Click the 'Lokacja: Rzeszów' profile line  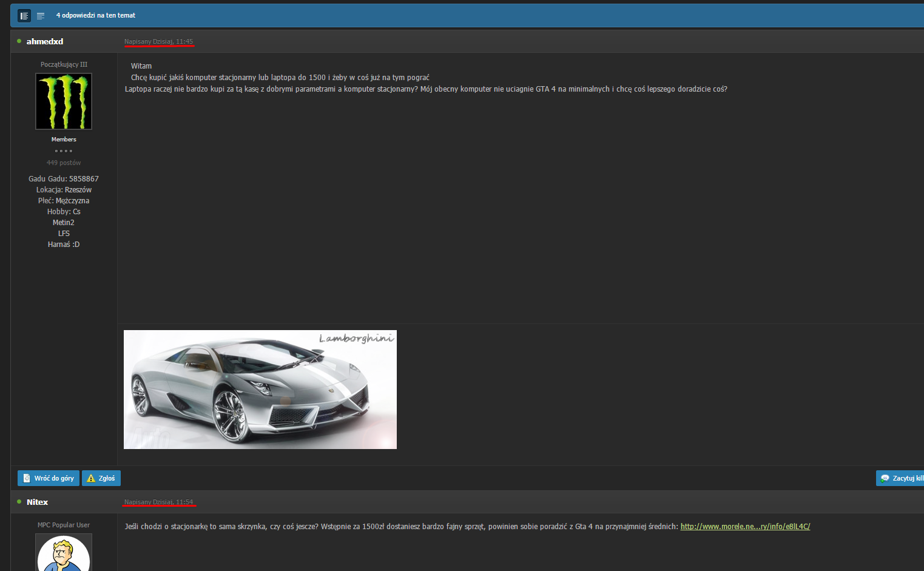tap(64, 190)
